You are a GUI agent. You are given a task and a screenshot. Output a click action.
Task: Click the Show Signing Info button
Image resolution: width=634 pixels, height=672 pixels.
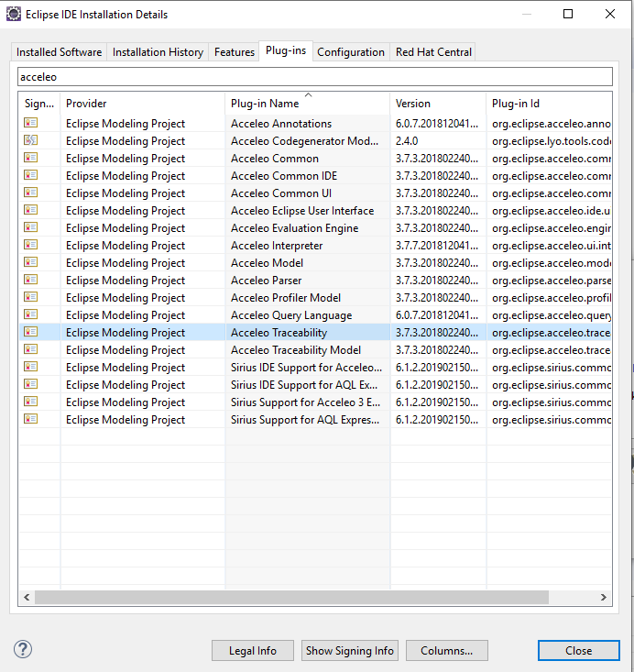(350, 651)
